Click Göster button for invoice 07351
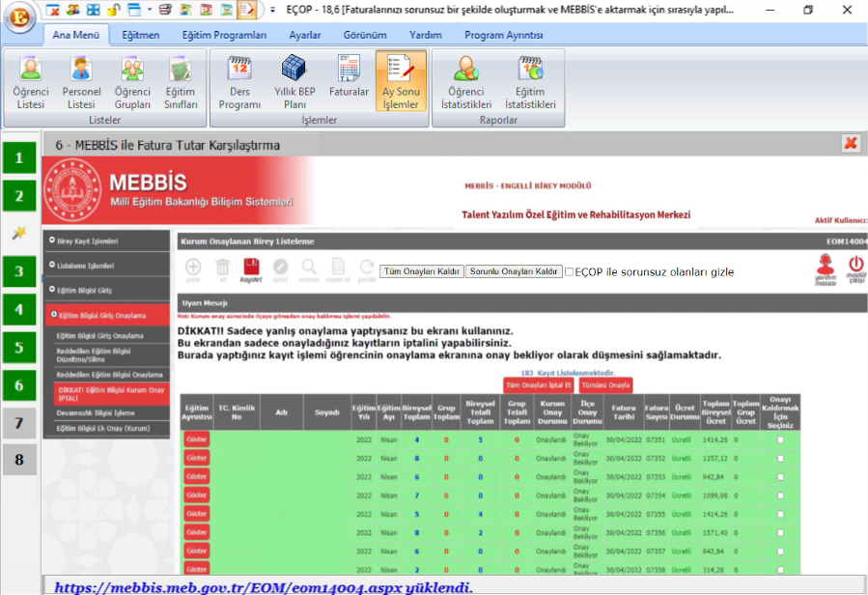Screen dimensions: 868x595 (197, 439)
